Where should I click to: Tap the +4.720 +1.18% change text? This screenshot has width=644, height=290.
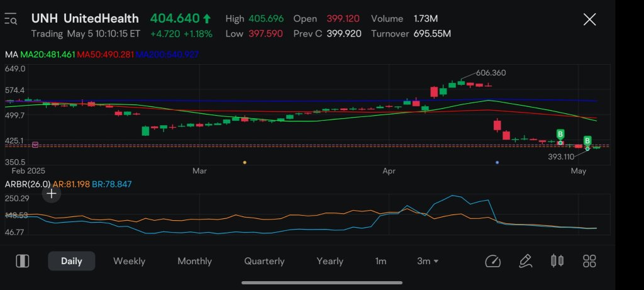coord(181,34)
